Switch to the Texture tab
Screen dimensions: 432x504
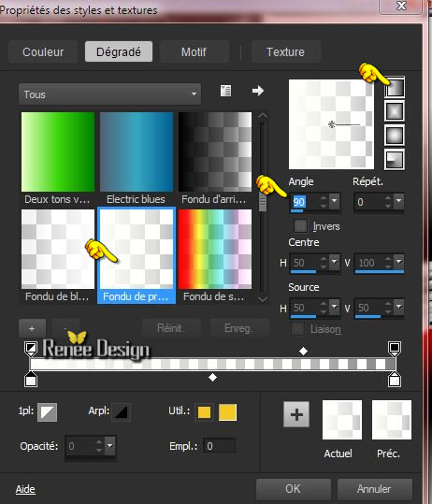[286, 51]
